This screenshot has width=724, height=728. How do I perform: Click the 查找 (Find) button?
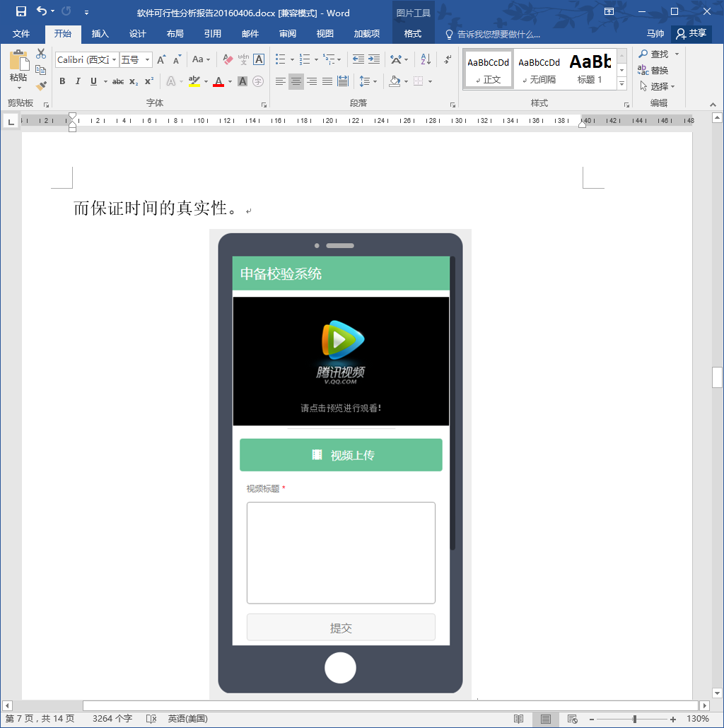point(654,54)
